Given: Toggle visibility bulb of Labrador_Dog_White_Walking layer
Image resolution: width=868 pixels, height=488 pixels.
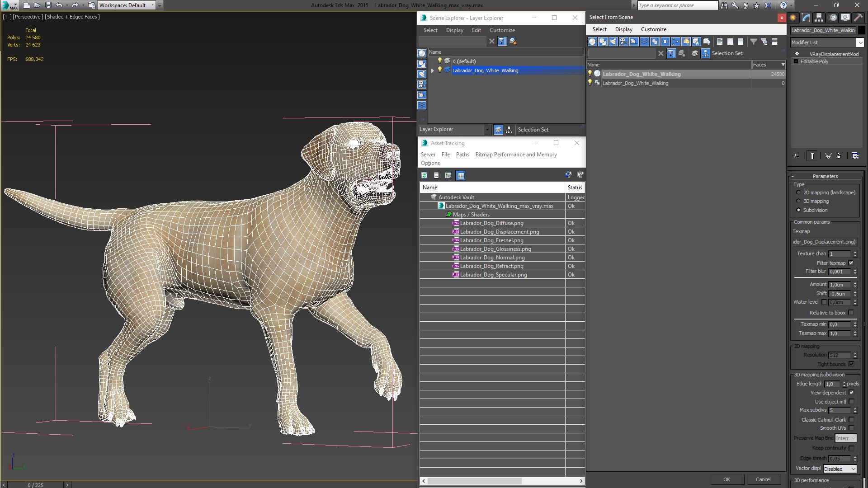Looking at the screenshot, I should [439, 70].
